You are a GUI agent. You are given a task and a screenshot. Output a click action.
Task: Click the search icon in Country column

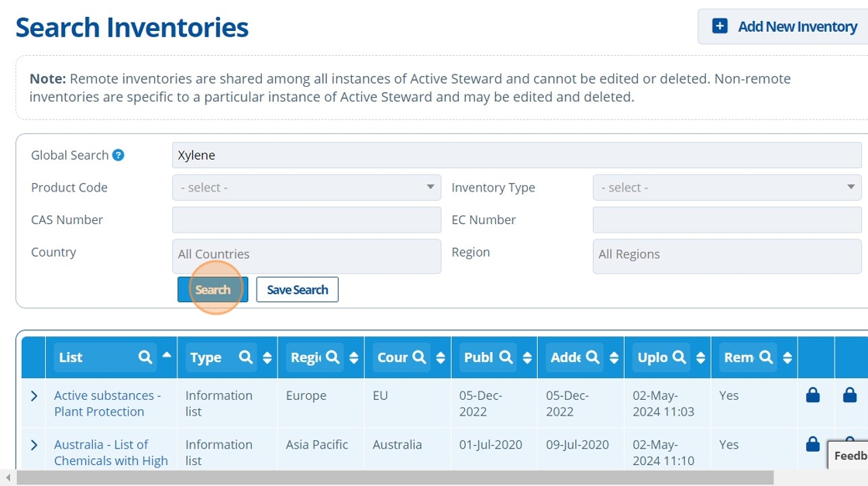(419, 357)
